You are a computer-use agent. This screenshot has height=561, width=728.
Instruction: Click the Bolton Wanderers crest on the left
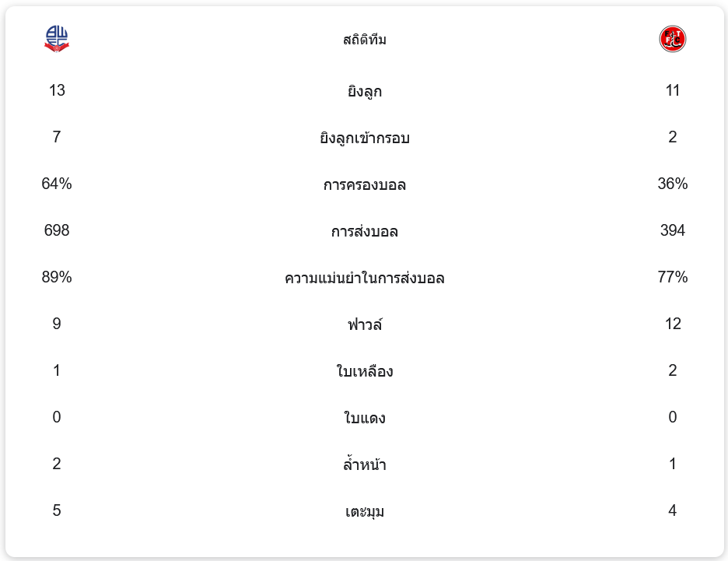point(57,39)
